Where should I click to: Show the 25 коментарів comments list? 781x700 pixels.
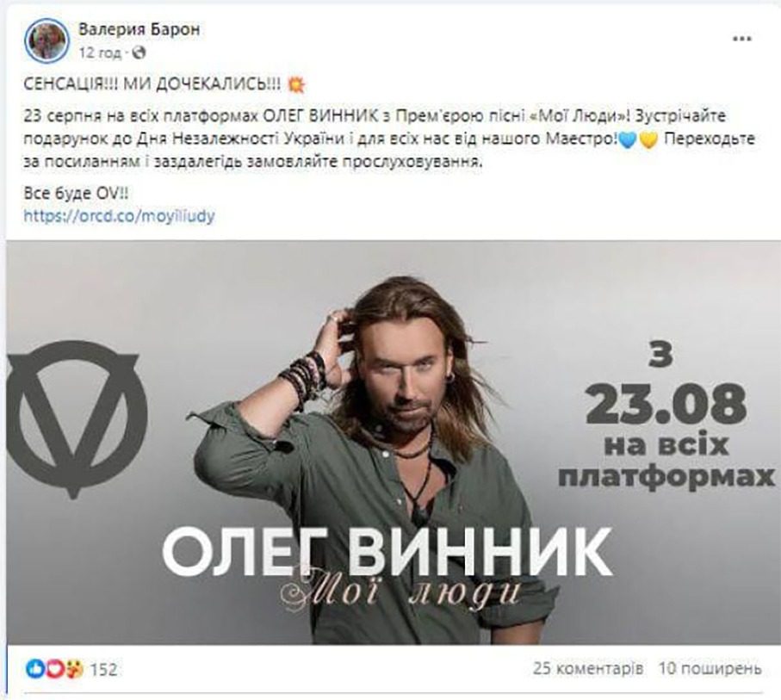click(588, 668)
